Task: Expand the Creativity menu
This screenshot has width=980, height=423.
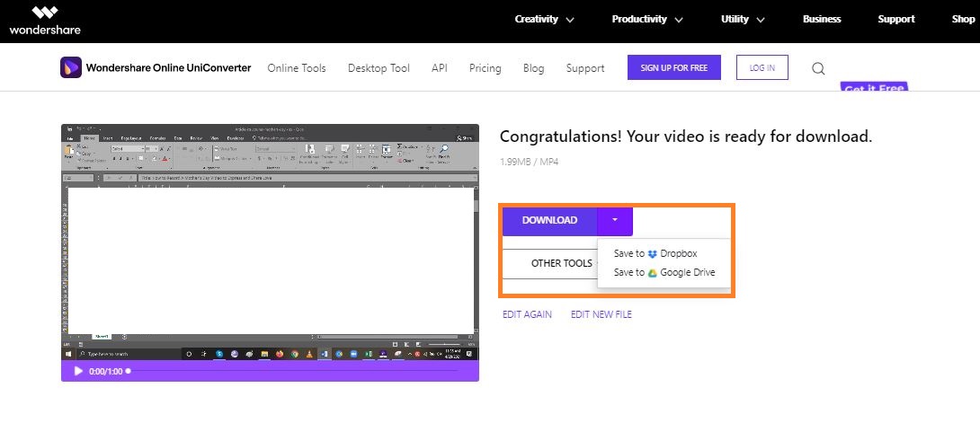Action: [x=544, y=20]
